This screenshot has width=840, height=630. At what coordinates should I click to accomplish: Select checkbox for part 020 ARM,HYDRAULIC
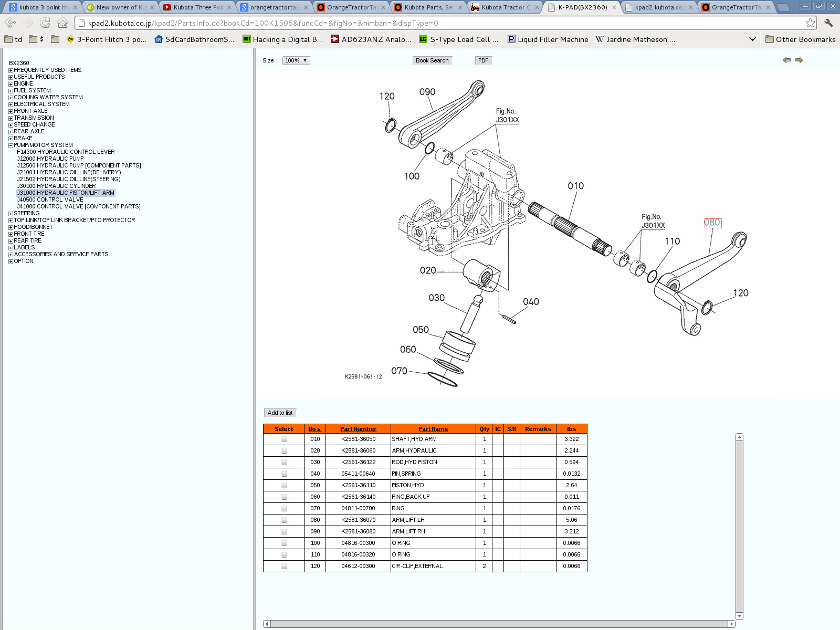pos(285,451)
